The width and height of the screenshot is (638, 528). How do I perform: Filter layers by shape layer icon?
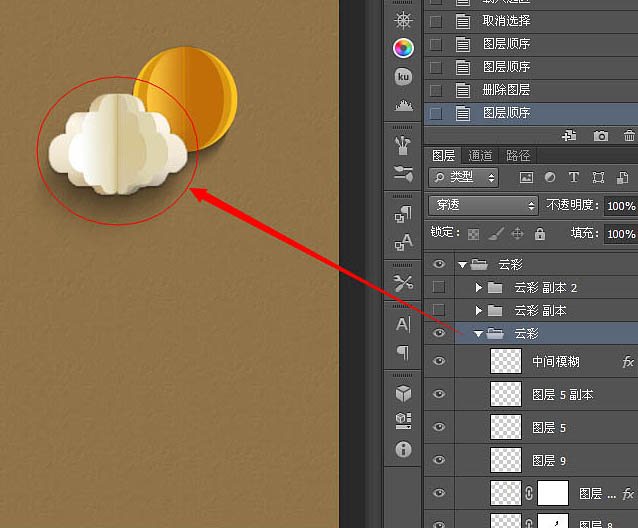tap(598, 177)
